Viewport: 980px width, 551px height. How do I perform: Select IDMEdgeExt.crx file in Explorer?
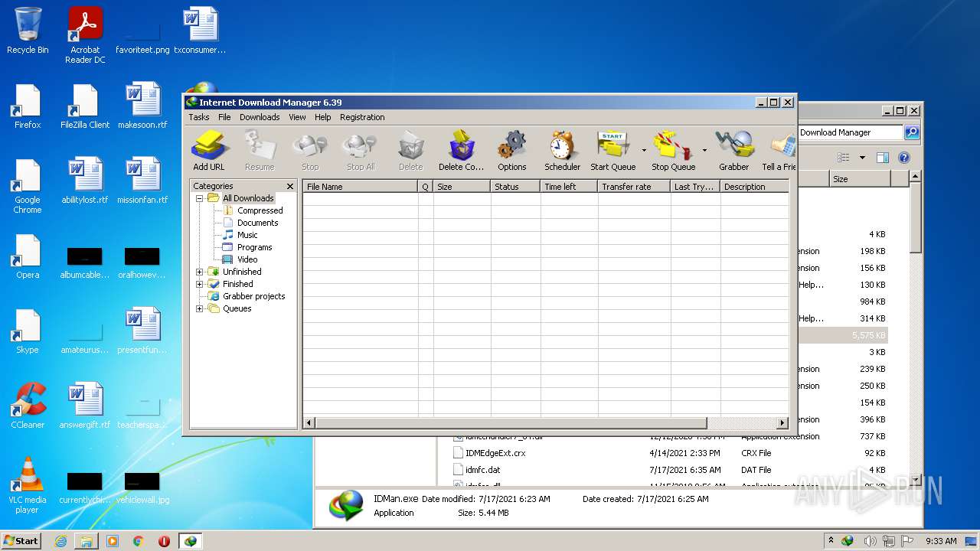(x=495, y=453)
